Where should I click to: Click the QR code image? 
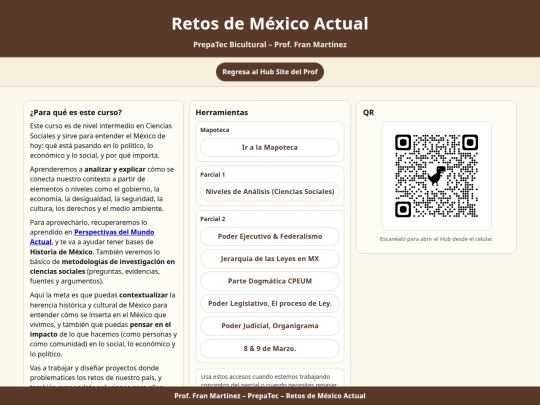coord(436,176)
